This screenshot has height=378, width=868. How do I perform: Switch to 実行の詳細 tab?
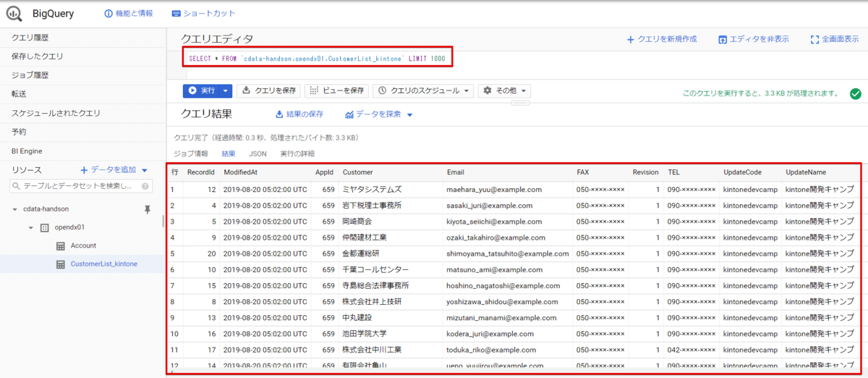click(x=297, y=154)
